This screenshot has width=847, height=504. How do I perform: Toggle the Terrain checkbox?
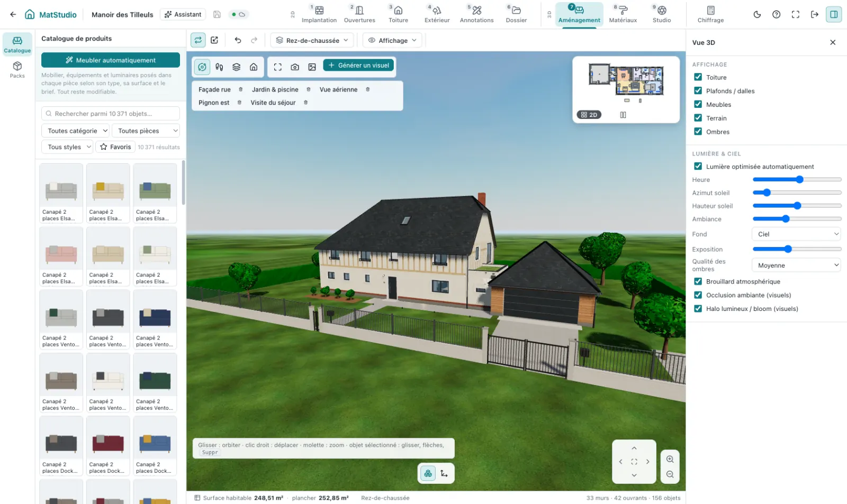[698, 118]
